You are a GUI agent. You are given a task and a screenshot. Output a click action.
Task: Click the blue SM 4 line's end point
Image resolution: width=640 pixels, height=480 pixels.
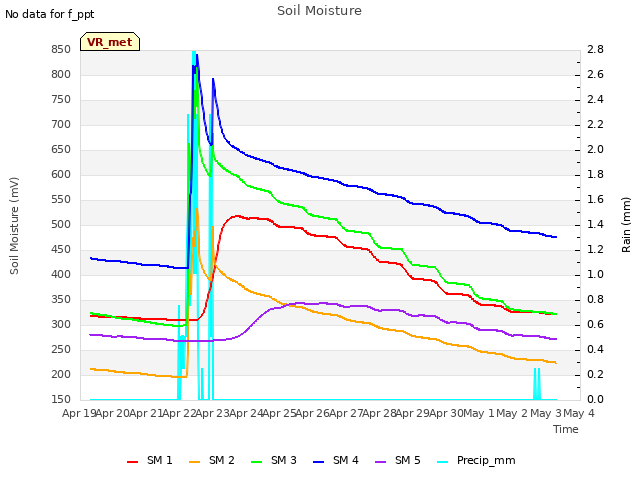[x=556, y=237]
